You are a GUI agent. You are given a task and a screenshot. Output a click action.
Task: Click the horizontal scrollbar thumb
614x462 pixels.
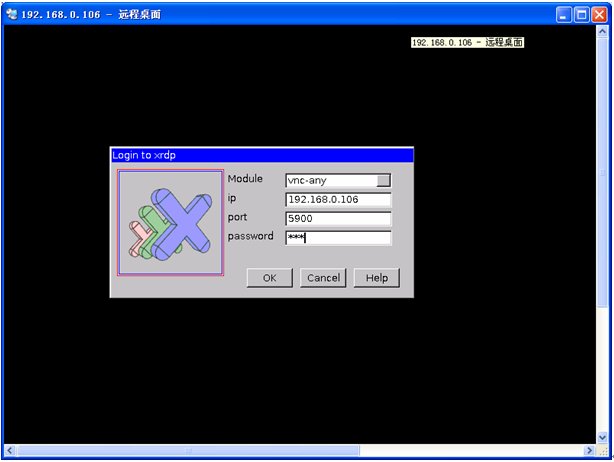[x=188, y=450]
